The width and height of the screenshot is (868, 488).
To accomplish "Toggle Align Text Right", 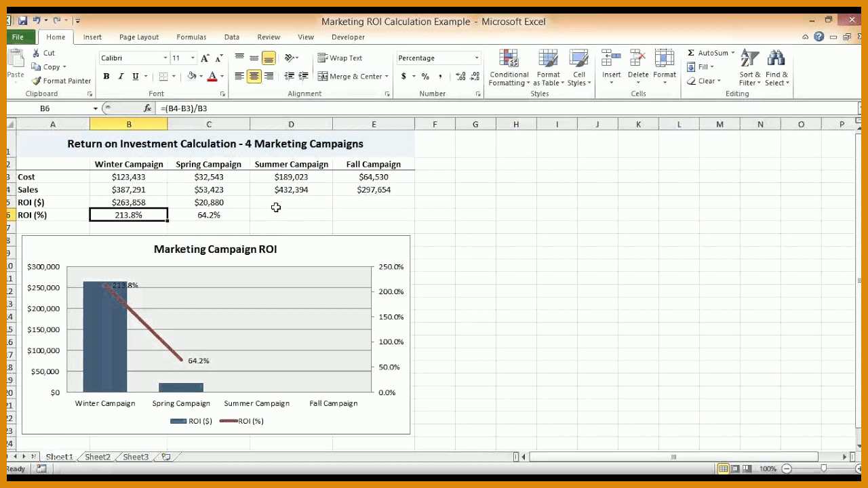I will (269, 77).
